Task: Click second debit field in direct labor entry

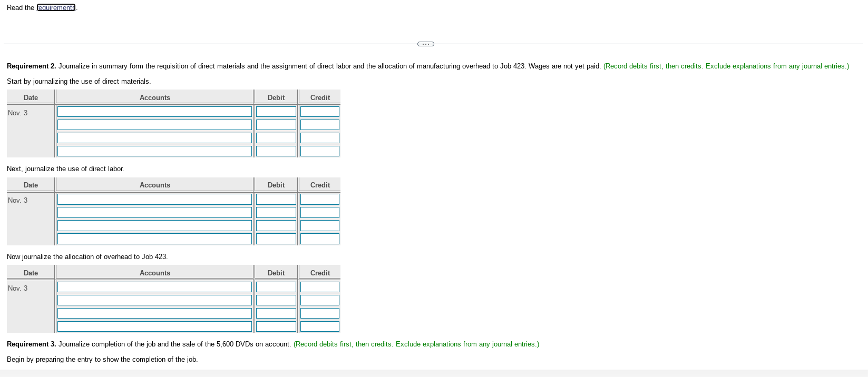Action: coord(276,212)
